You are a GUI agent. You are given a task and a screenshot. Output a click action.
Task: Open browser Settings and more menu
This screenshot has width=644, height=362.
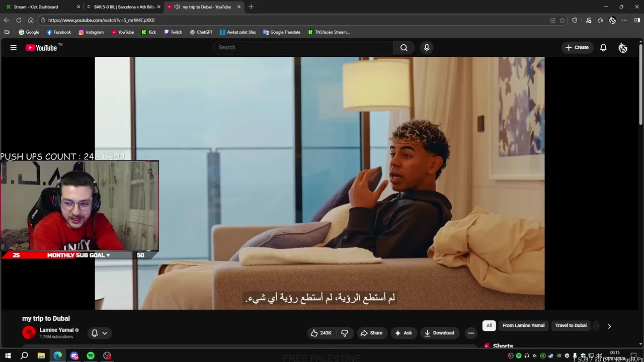[x=624, y=20]
